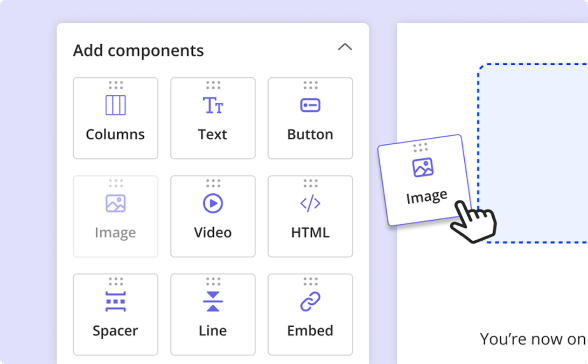Click drag handle dots above Spacer
588x364 pixels.
point(115,281)
